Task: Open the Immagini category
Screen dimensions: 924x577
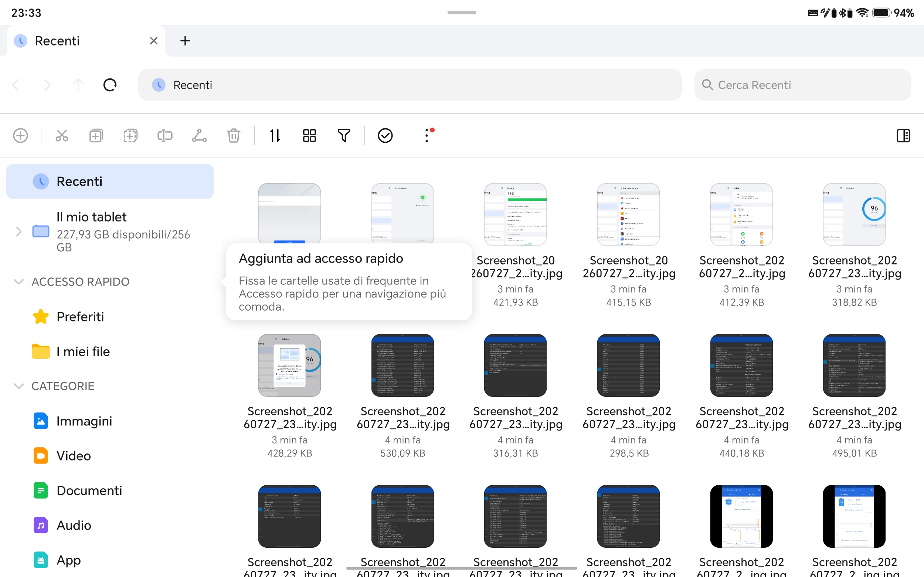Action: coord(110,421)
